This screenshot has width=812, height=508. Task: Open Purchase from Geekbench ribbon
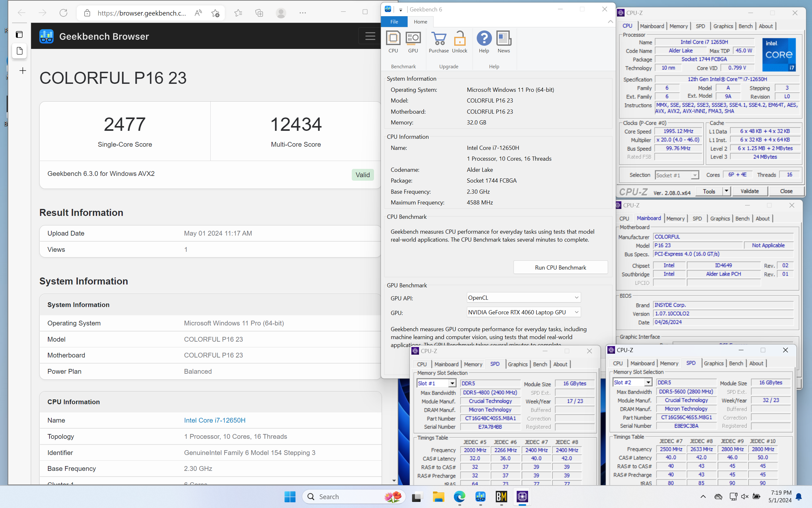pos(439,42)
